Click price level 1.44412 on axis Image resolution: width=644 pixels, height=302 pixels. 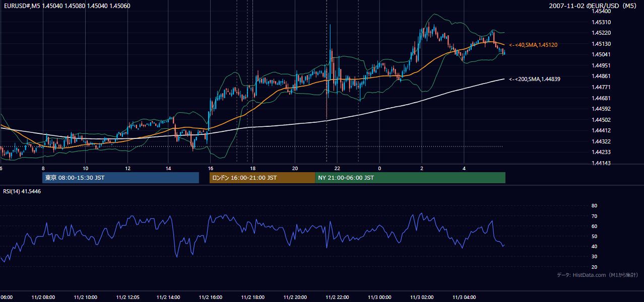point(601,130)
